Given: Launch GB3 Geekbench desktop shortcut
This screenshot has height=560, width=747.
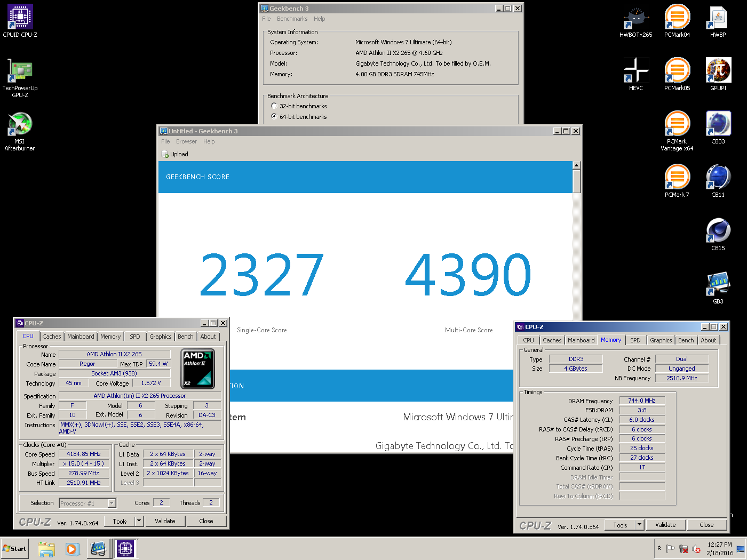Looking at the screenshot, I should (x=718, y=287).
